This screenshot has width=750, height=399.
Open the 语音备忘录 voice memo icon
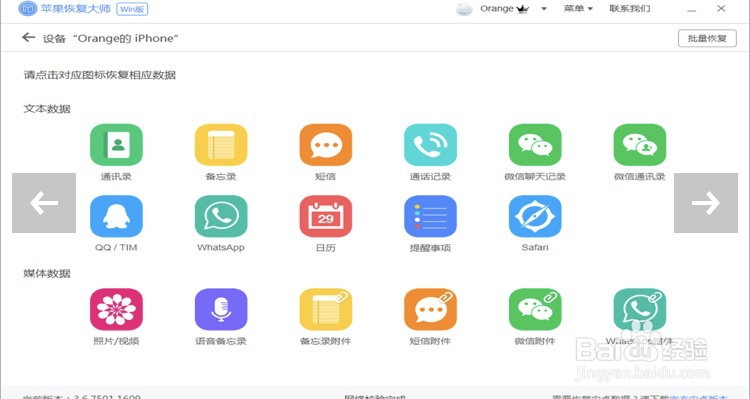point(221,310)
